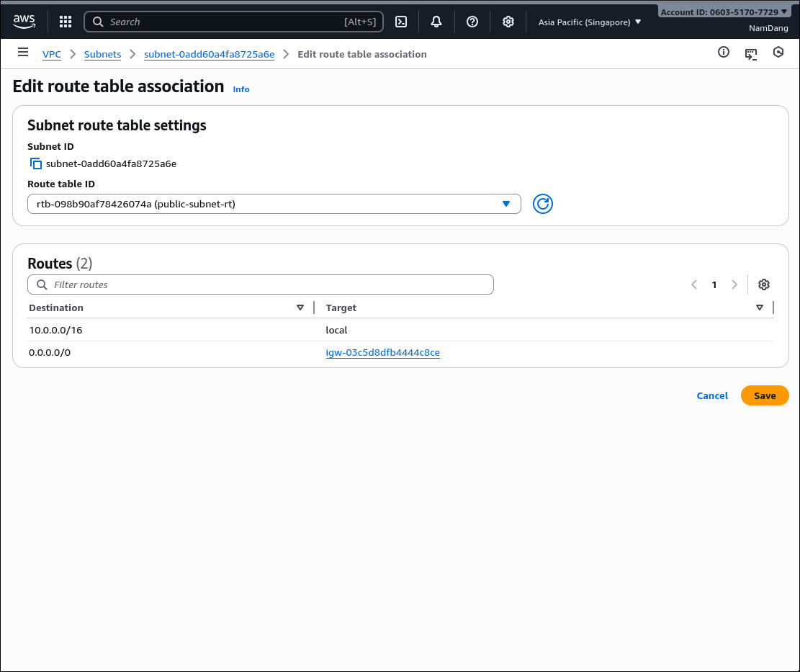Open the igw-03c5d8dfb4444c8ce target link
The image size is (800, 672).
[382, 353]
